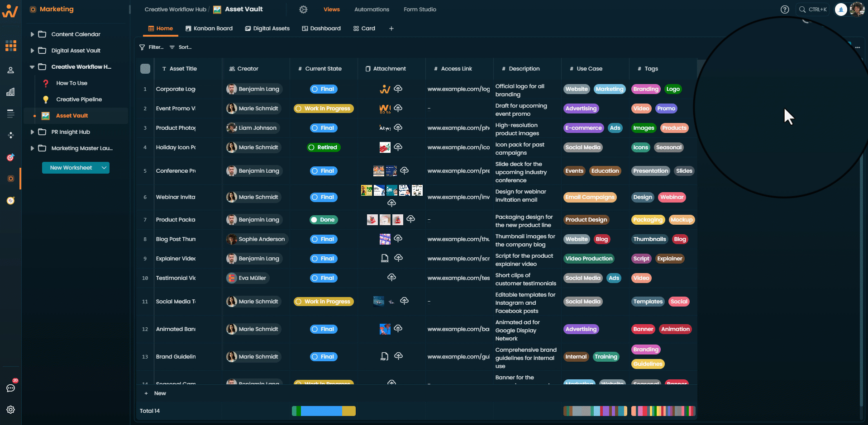The width and height of the screenshot is (868, 425).
Task: Expand the Content Calendar folder
Action: click(32, 34)
